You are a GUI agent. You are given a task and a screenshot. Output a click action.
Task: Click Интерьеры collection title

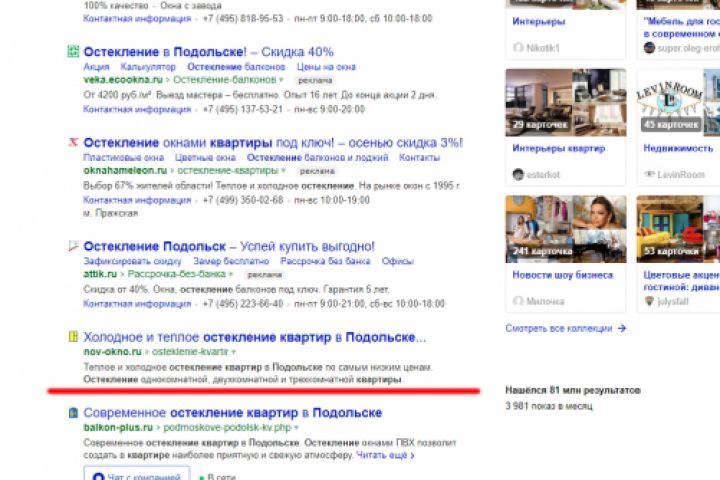539,21
